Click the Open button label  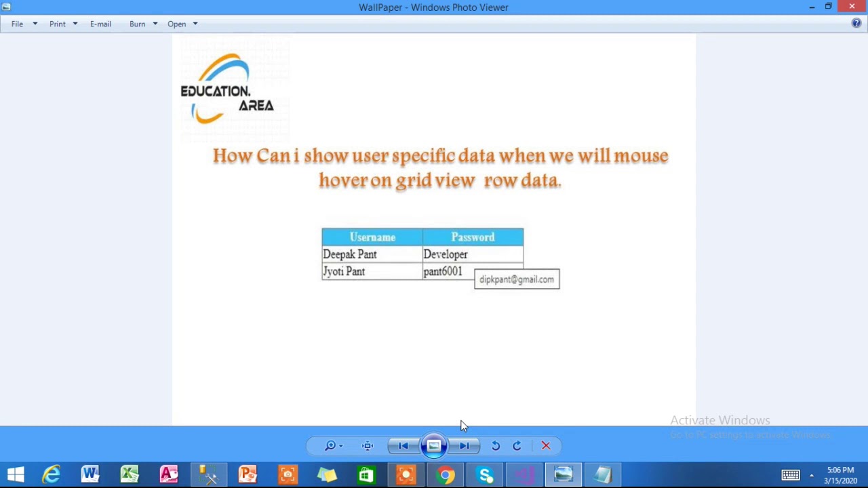176,24
